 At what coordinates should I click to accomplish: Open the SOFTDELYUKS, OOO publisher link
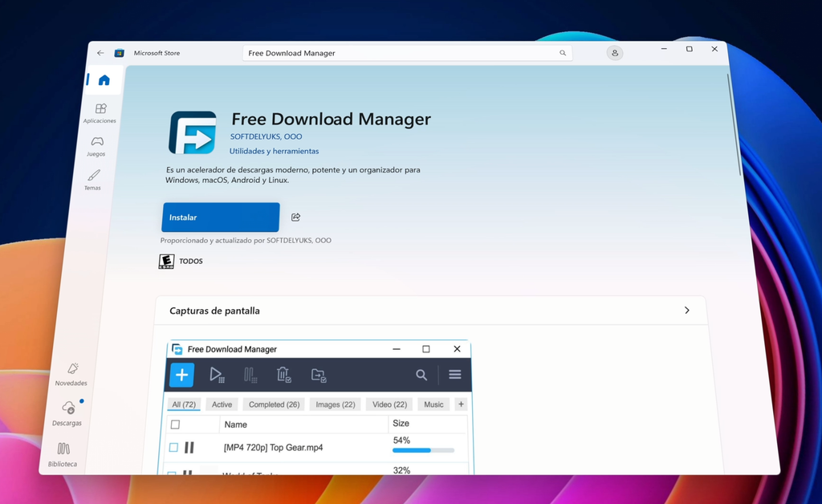click(x=267, y=136)
